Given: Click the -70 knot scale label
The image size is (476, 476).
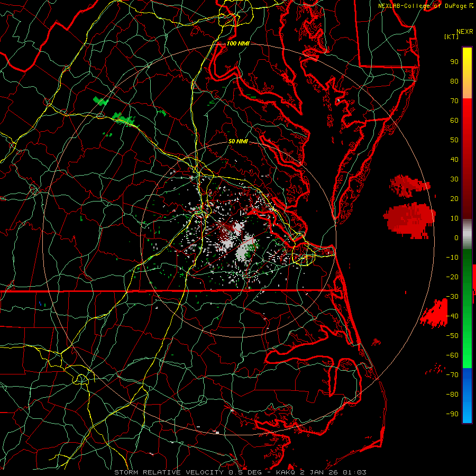Looking at the screenshot, I should 452,375.
